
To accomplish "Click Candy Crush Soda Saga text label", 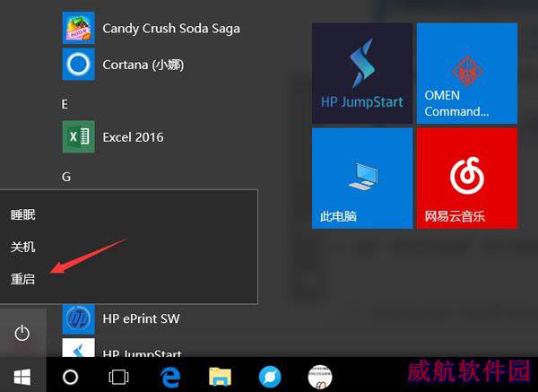I will pyautogui.click(x=171, y=28).
